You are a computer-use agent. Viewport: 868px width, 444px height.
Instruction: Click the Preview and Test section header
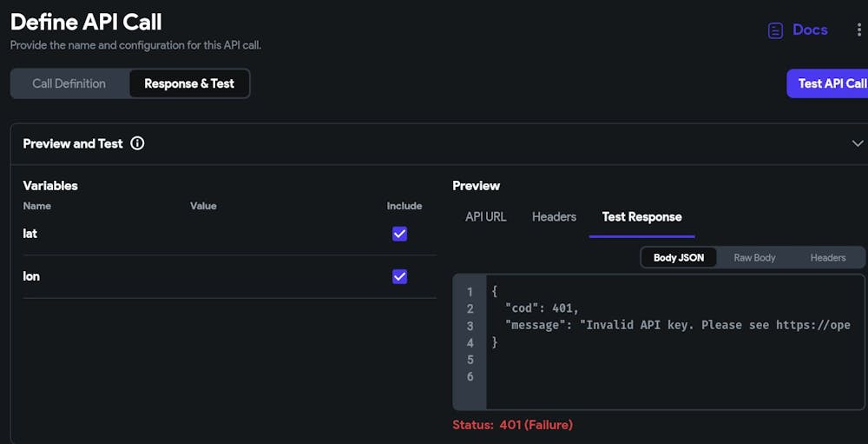point(74,143)
